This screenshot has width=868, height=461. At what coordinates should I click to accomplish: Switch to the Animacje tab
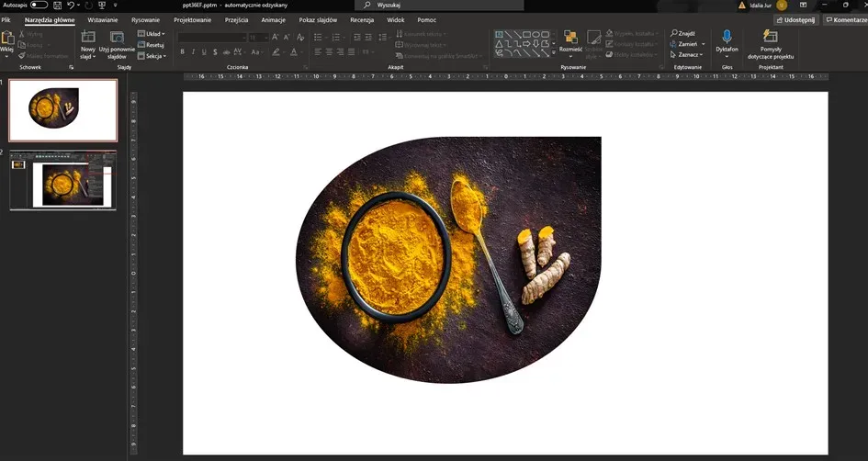pyautogui.click(x=273, y=18)
